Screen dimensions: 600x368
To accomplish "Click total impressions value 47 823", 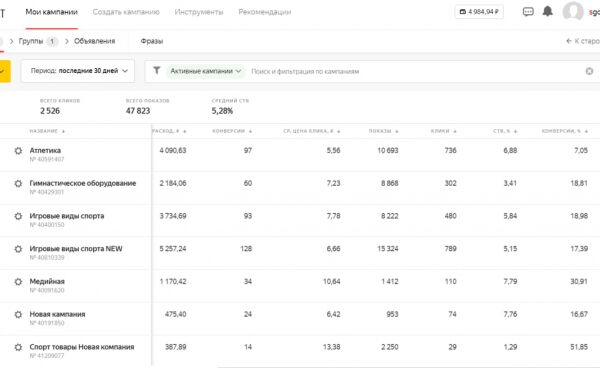I will coord(138,111).
